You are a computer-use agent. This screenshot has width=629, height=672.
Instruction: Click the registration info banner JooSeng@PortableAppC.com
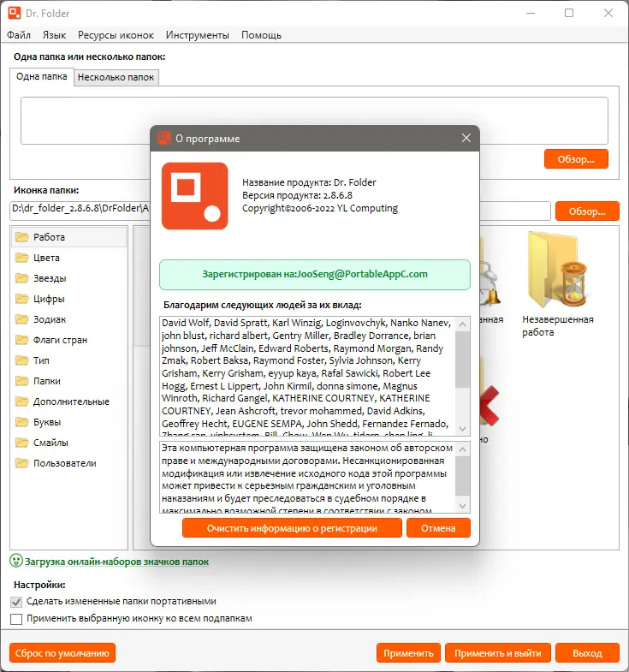point(315,274)
